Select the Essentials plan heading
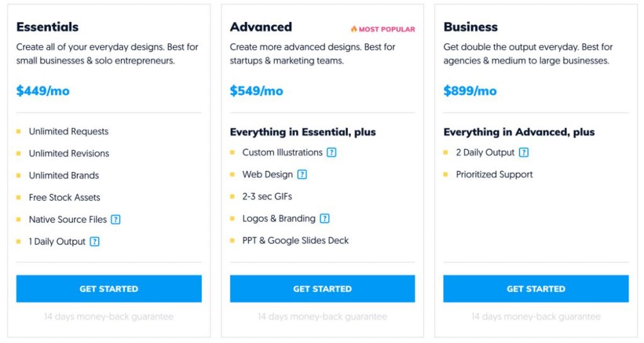 coord(48,27)
